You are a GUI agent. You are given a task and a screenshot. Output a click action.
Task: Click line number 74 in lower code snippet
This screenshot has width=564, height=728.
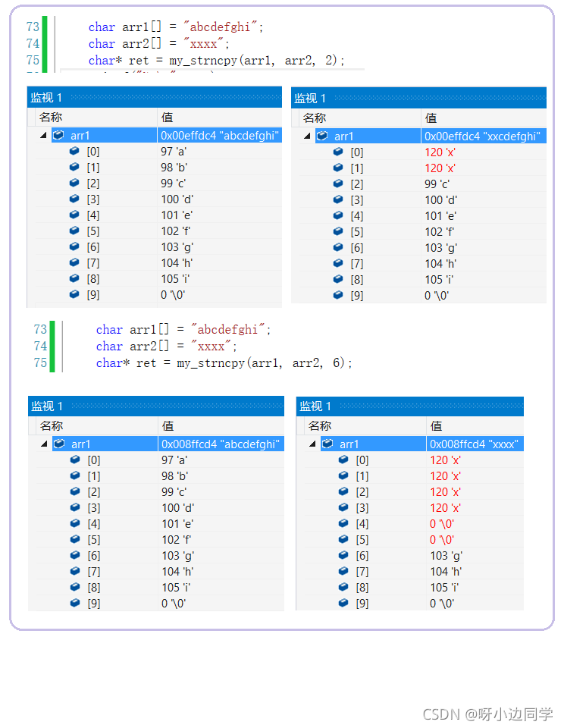coord(40,347)
